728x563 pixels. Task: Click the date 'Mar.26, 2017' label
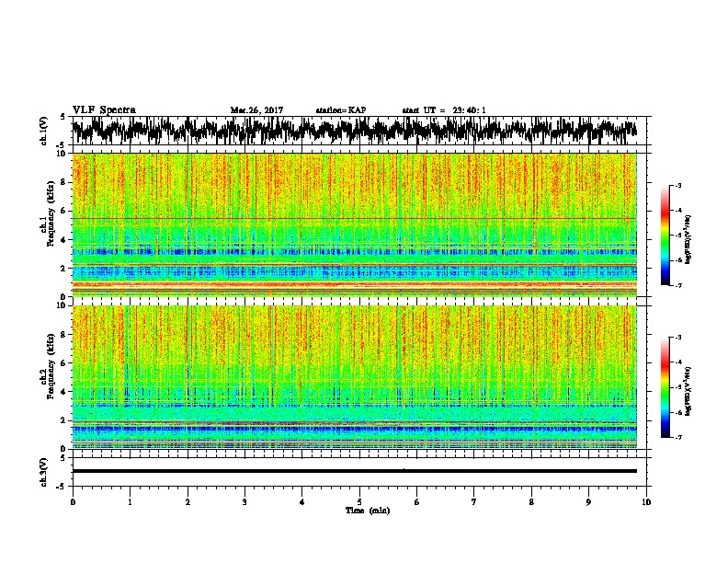(x=256, y=110)
